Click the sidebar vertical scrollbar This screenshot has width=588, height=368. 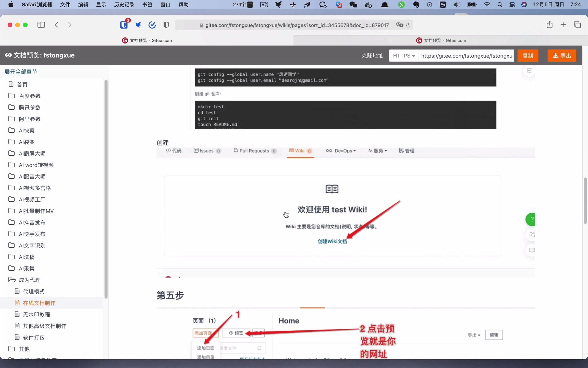(106, 189)
